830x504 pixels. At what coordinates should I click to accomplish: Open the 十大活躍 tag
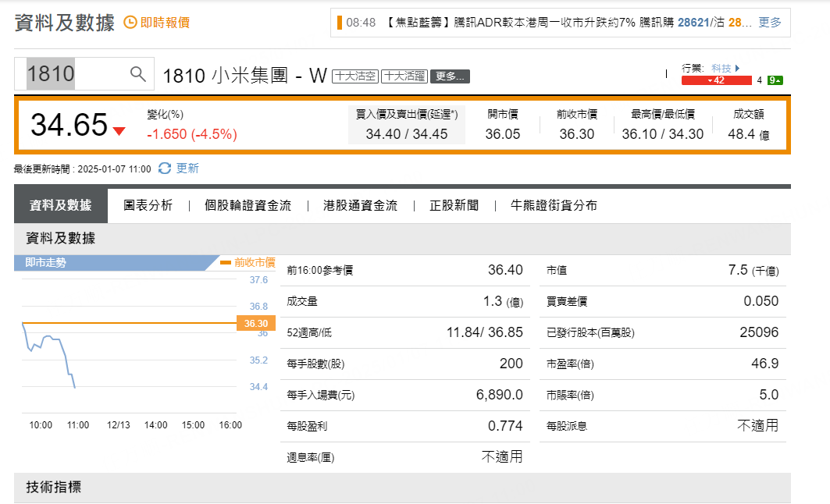tap(404, 76)
